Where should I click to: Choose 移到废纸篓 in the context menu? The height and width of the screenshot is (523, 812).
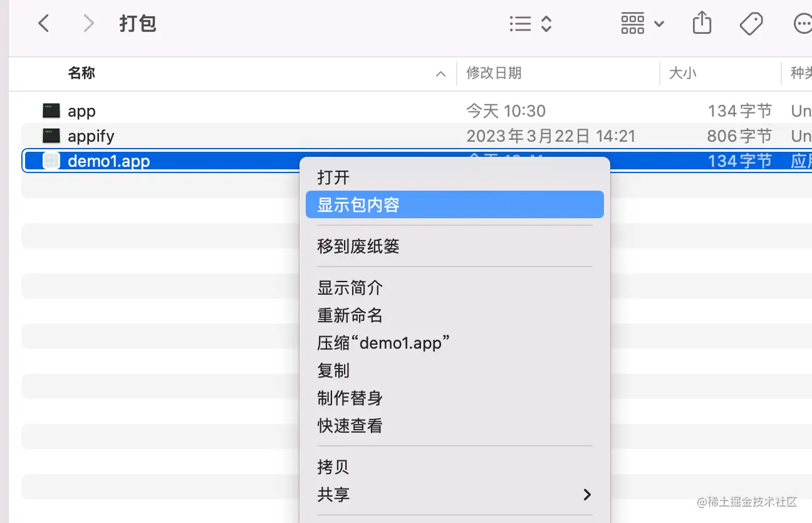tap(455, 246)
